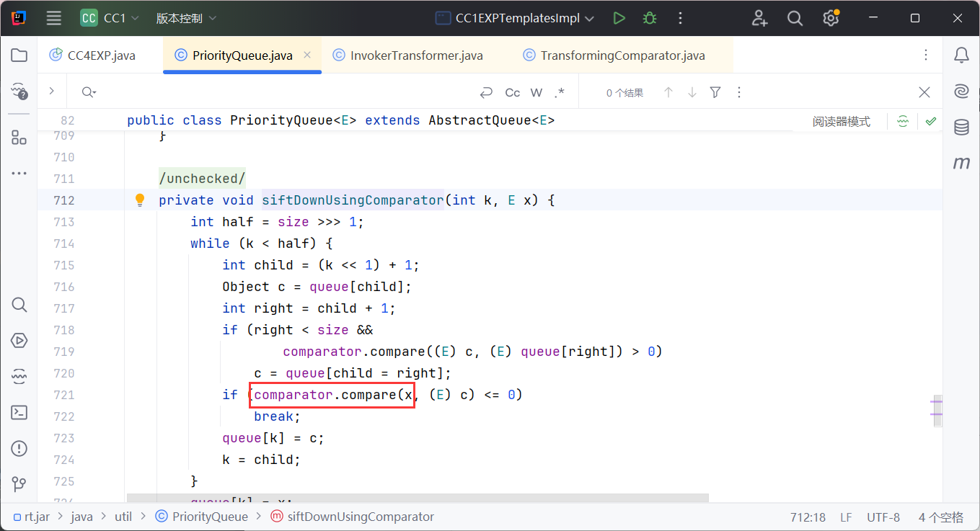Click the yellow lightbulb intention icon
Screen dimensions: 980x531
point(140,200)
